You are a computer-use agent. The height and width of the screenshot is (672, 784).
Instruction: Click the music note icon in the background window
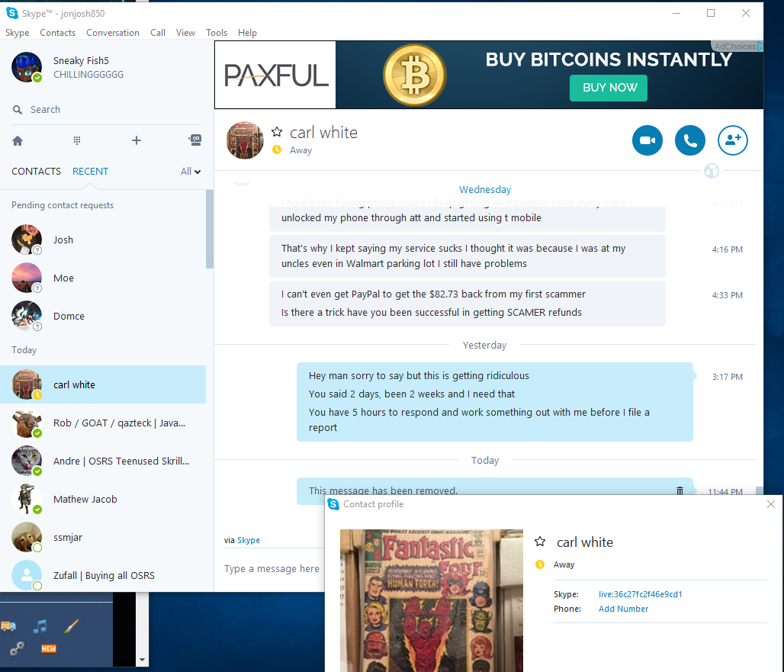(40, 626)
